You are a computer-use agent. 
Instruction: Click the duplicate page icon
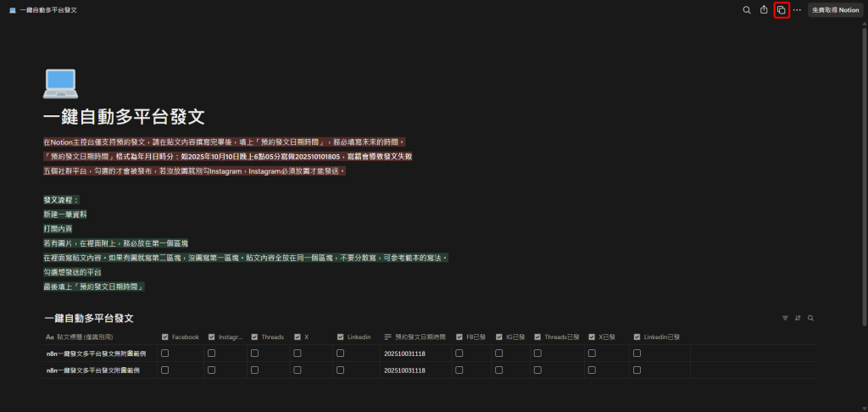tap(782, 10)
